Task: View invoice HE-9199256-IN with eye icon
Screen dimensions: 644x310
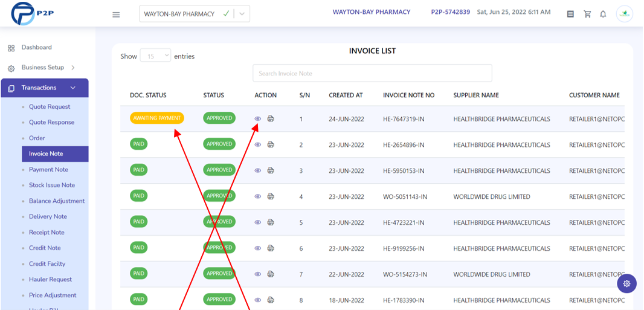Action: (x=257, y=248)
